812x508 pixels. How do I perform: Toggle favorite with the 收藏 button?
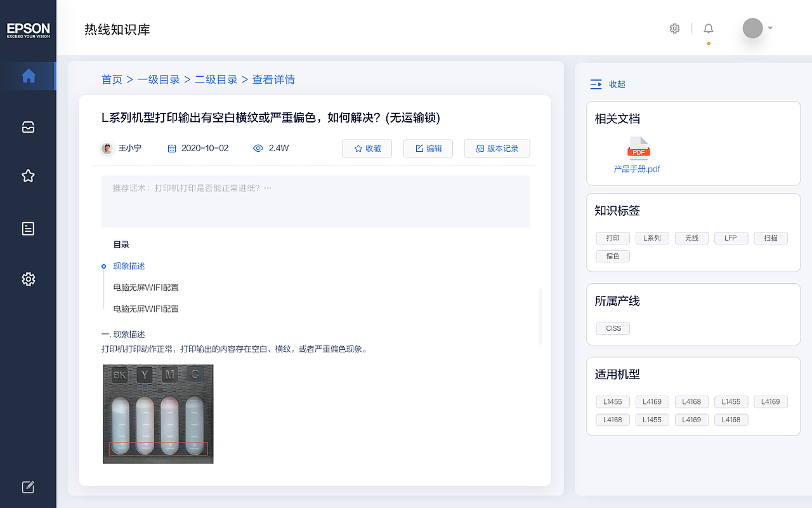click(x=367, y=148)
